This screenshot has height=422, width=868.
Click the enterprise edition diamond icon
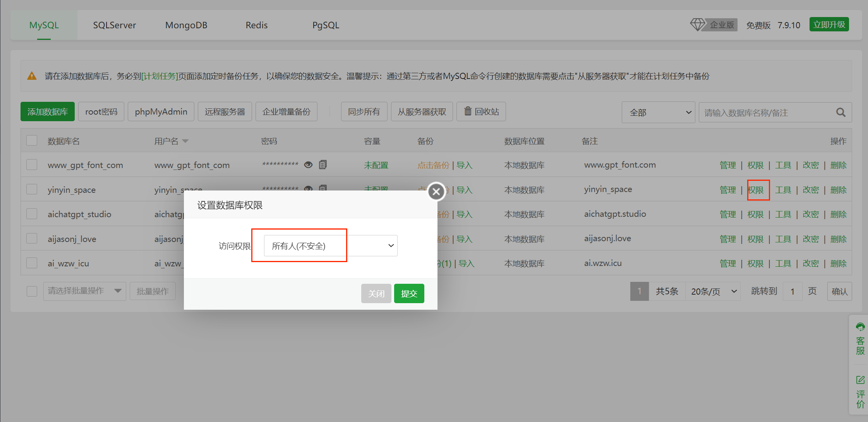pos(698,25)
